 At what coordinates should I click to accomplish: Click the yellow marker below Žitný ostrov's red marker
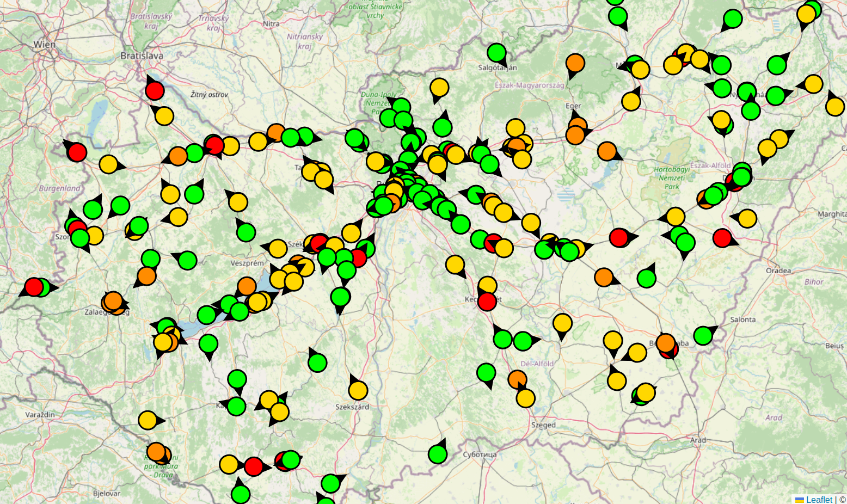[x=164, y=116]
